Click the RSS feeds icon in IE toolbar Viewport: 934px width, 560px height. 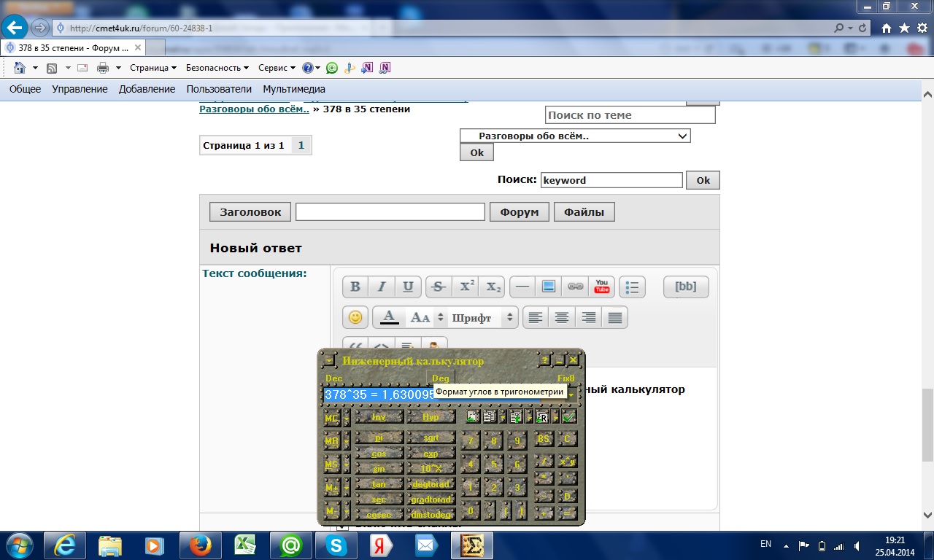52,68
